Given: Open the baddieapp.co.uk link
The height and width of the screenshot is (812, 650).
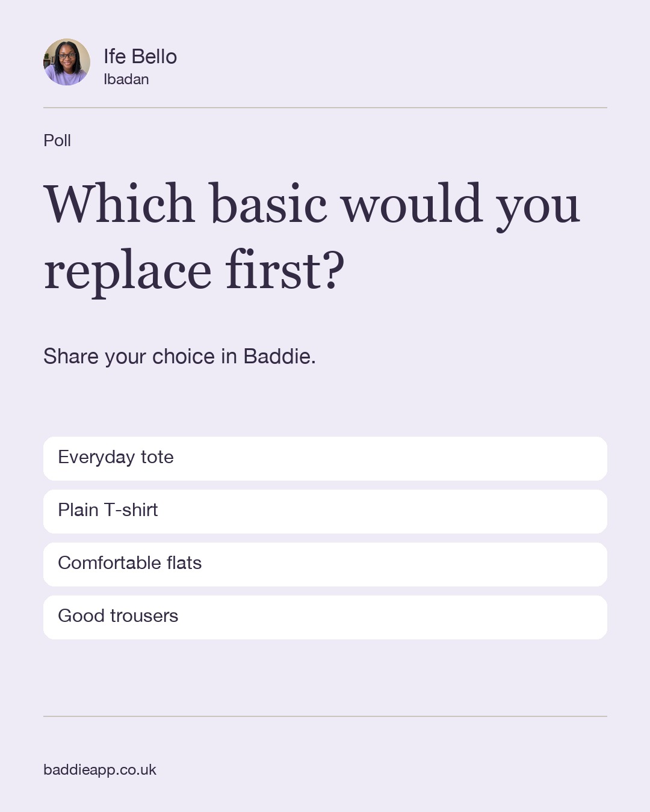Looking at the screenshot, I should (100, 770).
